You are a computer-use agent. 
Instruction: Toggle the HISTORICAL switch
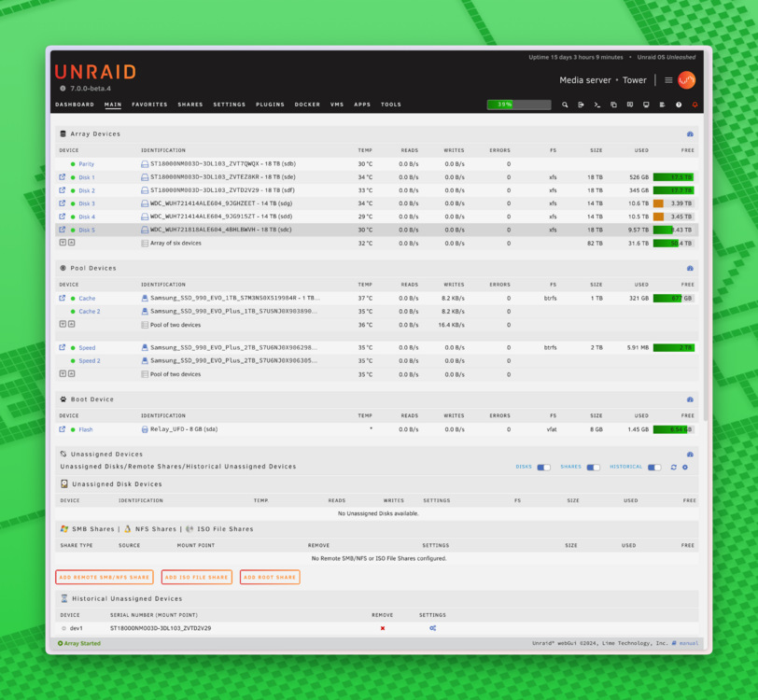[x=654, y=468]
